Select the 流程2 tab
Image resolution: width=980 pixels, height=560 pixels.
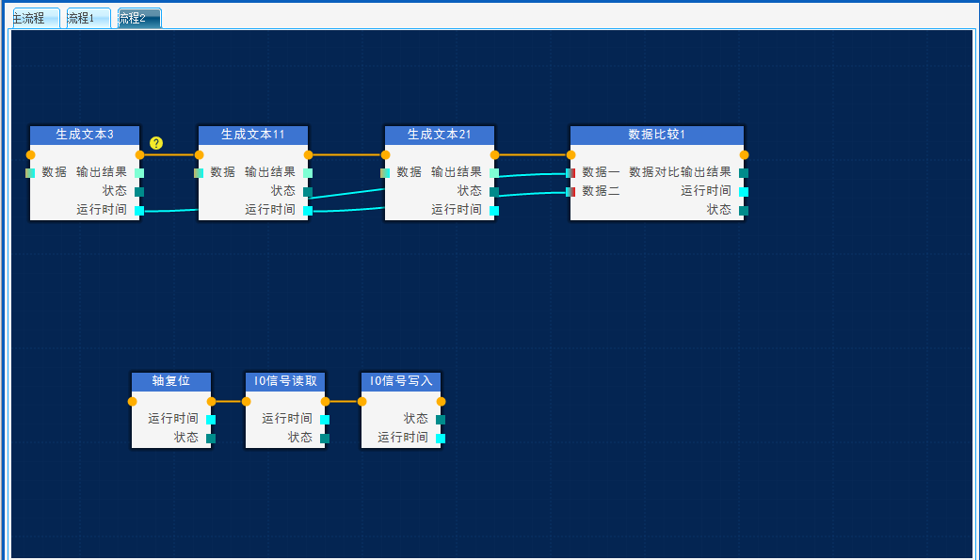click(139, 18)
